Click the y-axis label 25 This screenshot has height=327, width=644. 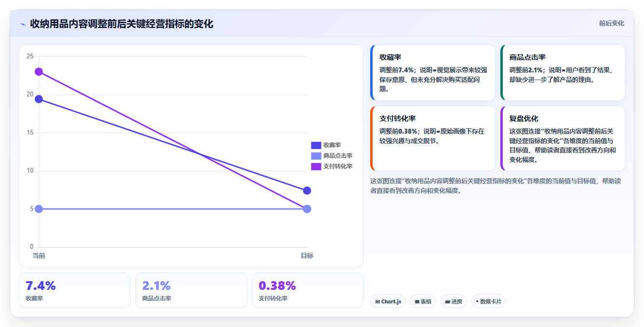pyautogui.click(x=30, y=56)
